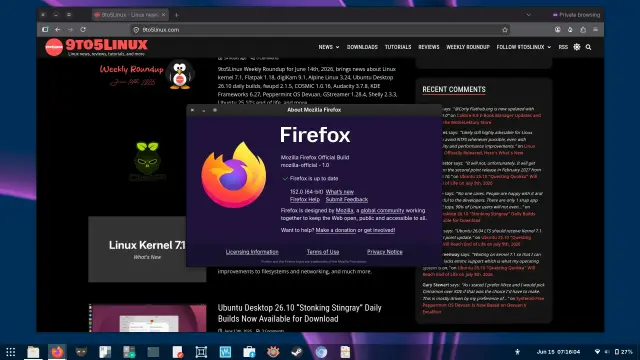Click the Firefox icon in taskbar
The image size is (640, 360).
pos(57,351)
